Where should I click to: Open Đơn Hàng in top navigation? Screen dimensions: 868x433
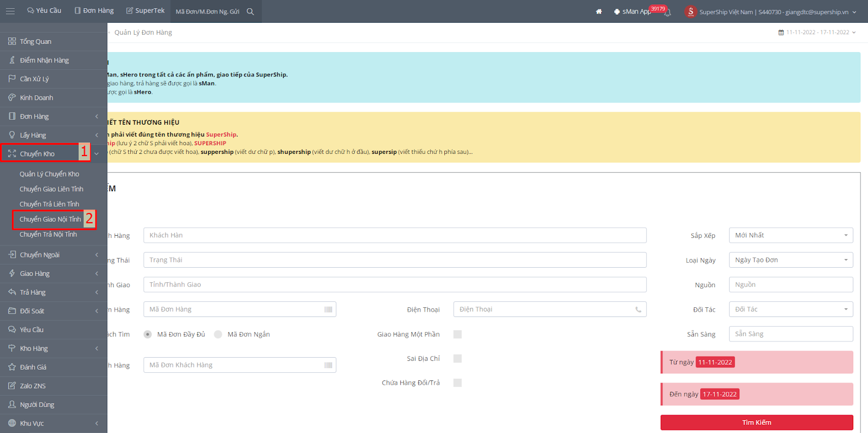(x=94, y=11)
